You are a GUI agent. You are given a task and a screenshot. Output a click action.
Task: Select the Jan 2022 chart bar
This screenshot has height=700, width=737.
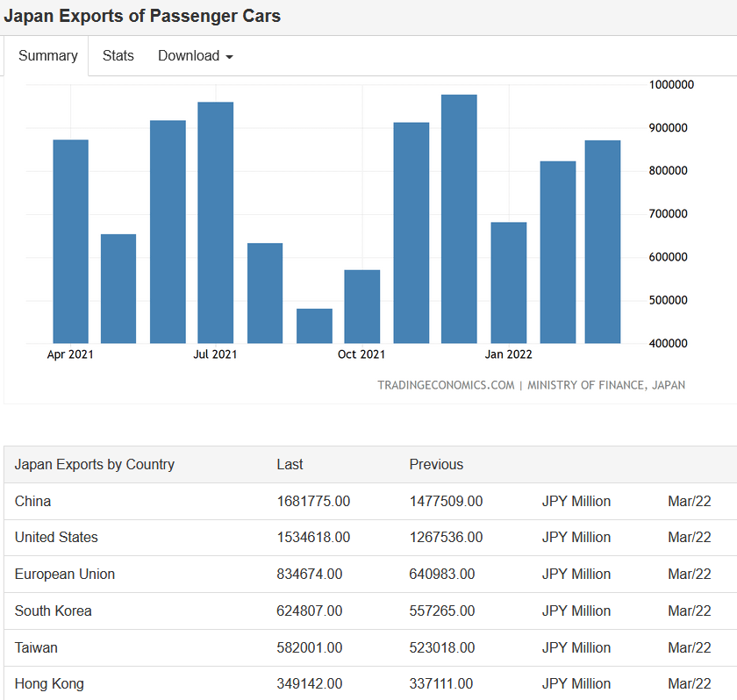tap(508, 282)
